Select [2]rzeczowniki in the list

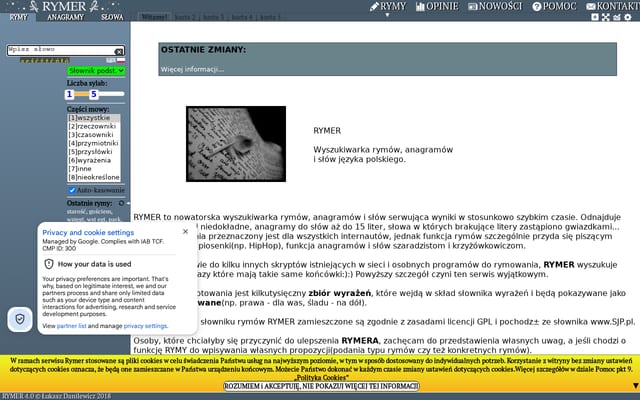94,126
